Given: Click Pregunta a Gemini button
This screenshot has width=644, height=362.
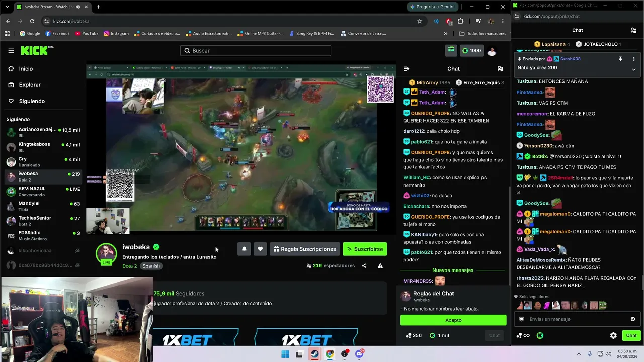Looking at the screenshot, I should point(432,7).
